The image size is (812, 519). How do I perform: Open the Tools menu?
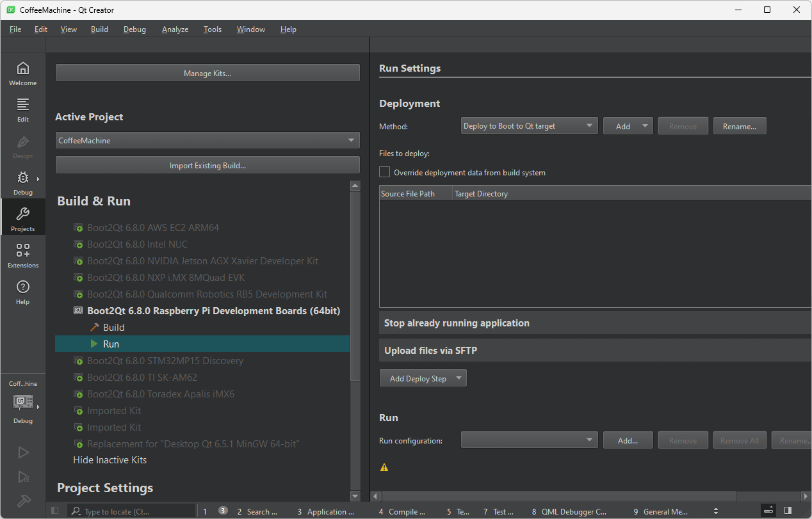(213, 29)
